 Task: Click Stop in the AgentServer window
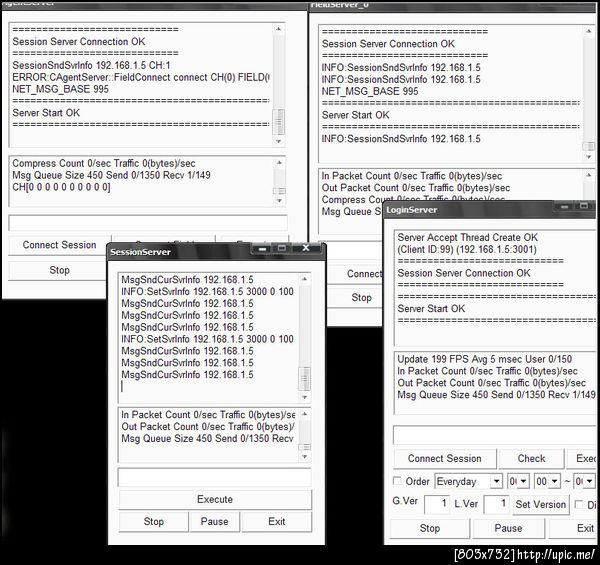(x=59, y=270)
